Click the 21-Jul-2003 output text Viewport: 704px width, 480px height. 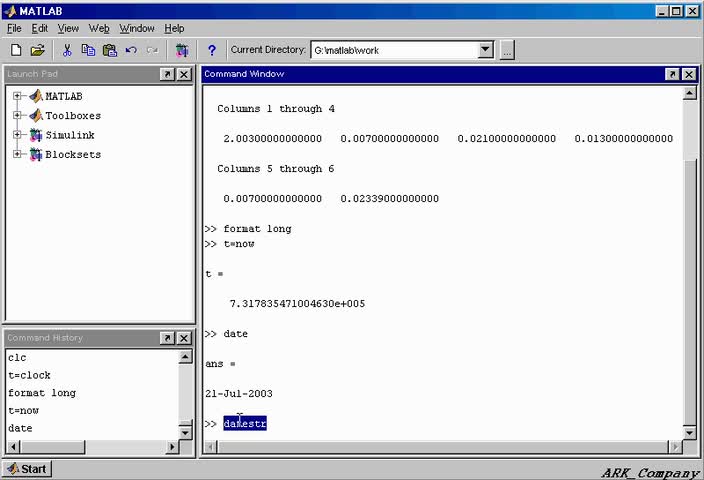coord(239,394)
